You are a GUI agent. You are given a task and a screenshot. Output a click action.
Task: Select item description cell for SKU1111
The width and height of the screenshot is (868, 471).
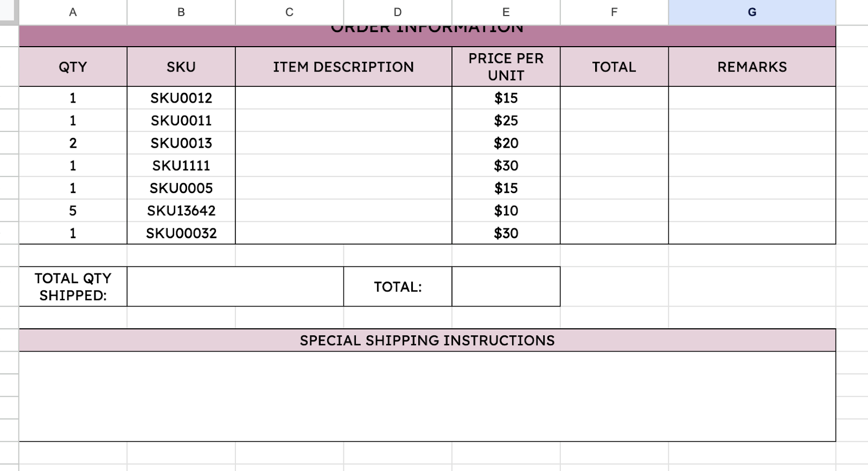click(x=343, y=166)
